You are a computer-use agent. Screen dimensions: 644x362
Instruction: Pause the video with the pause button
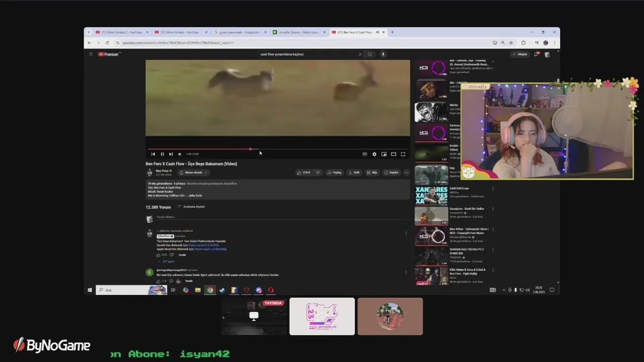(x=162, y=154)
